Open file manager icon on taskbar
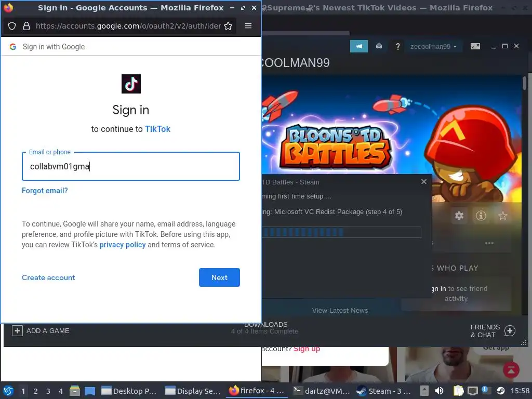 (x=75, y=391)
